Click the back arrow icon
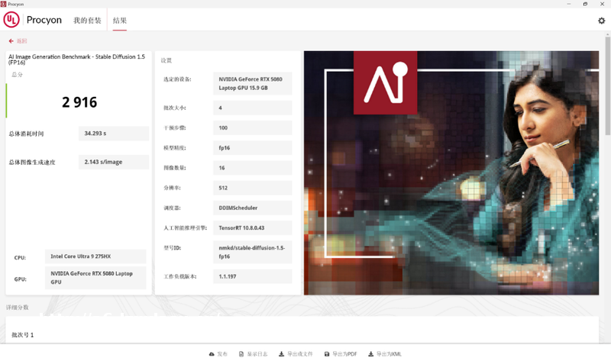This screenshot has width=611, height=364. tap(11, 41)
